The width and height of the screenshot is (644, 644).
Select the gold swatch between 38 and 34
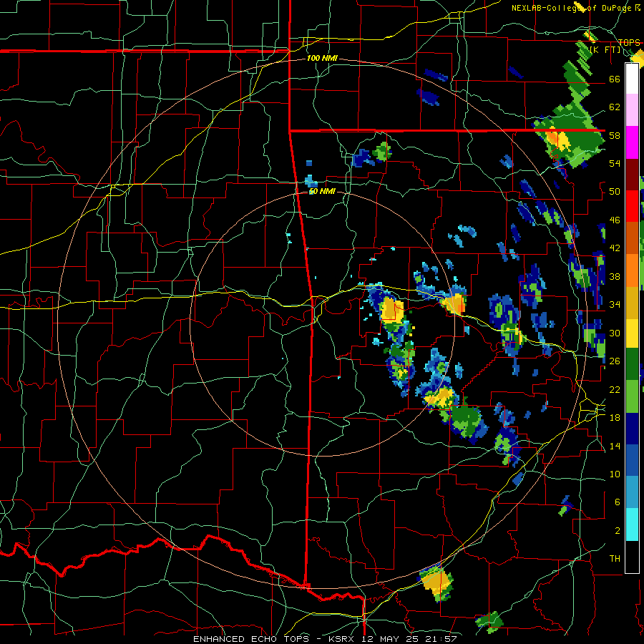pos(632,302)
